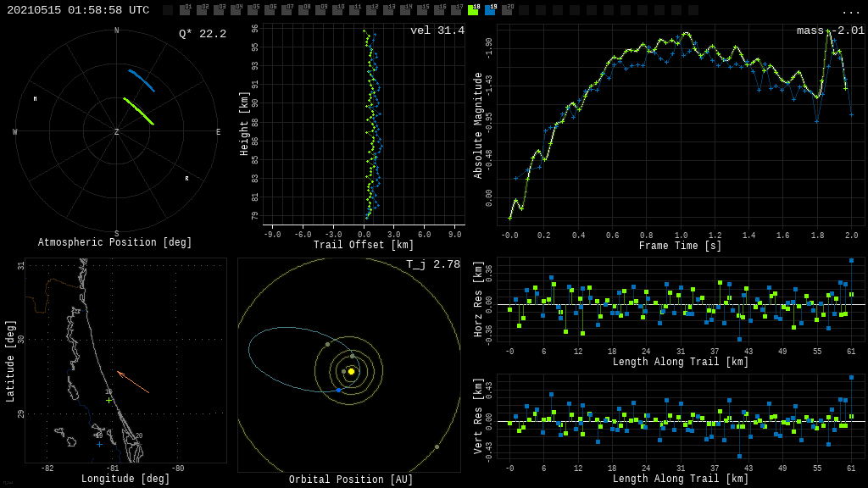This screenshot has width=868, height=488.
Task: Click the blue Earth dot on orbit
Action: click(338, 390)
